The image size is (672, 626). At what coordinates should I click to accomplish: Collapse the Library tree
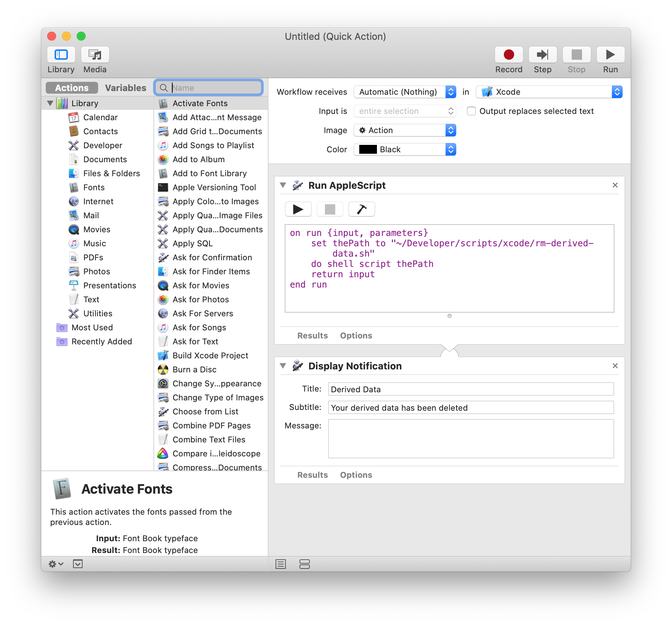[50, 104]
